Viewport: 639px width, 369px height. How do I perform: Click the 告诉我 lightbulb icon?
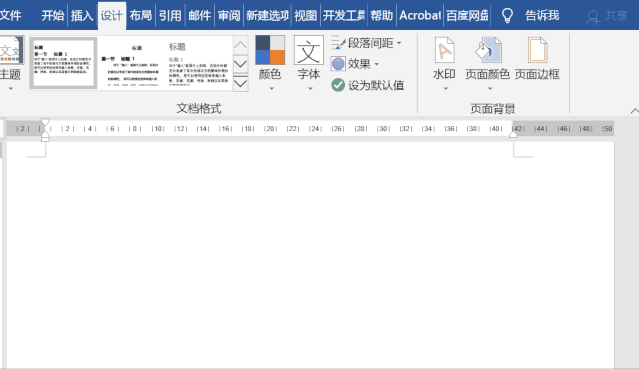coord(507,15)
